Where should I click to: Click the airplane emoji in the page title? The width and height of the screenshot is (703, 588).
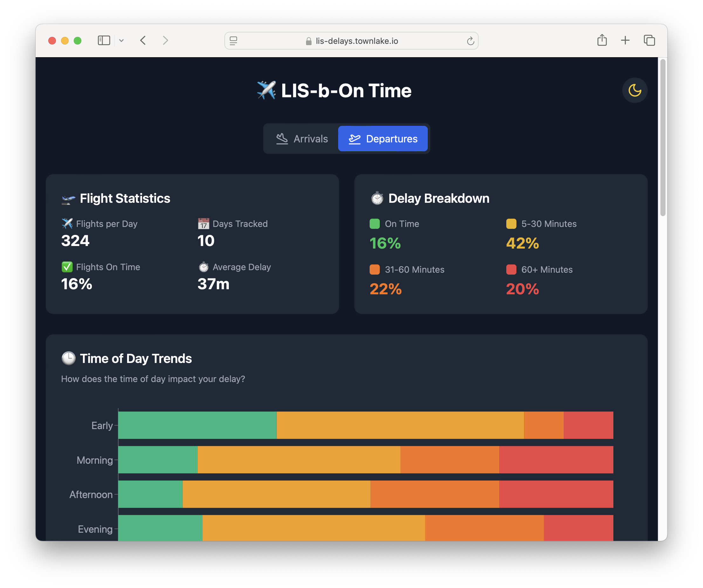(266, 90)
